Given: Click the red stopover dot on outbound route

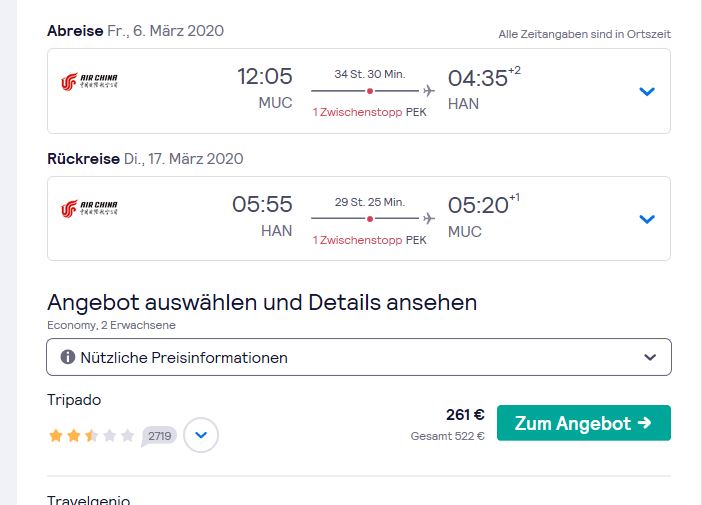Looking at the screenshot, I should [x=370, y=91].
